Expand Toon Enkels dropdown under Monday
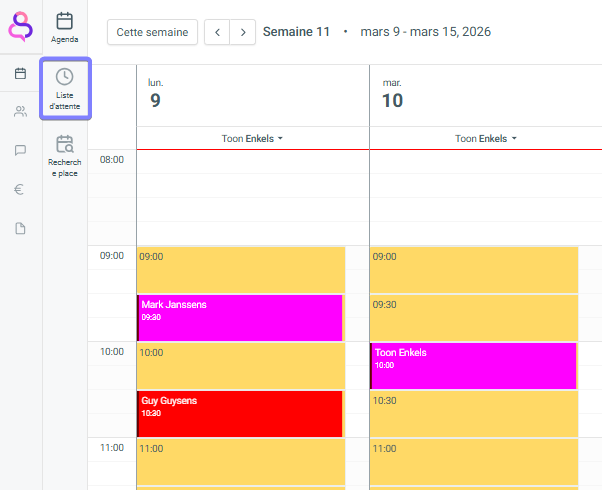The height and width of the screenshot is (490, 602). pos(253,139)
